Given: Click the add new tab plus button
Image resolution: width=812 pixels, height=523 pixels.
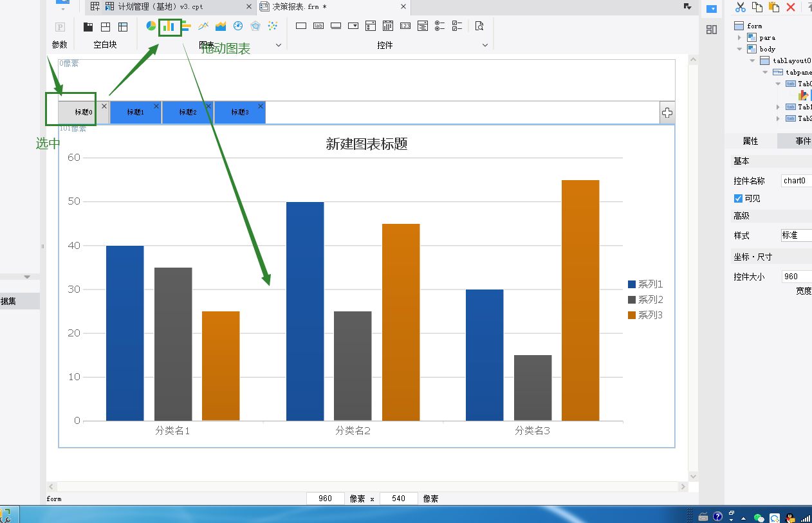Looking at the screenshot, I should pyautogui.click(x=667, y=113).
